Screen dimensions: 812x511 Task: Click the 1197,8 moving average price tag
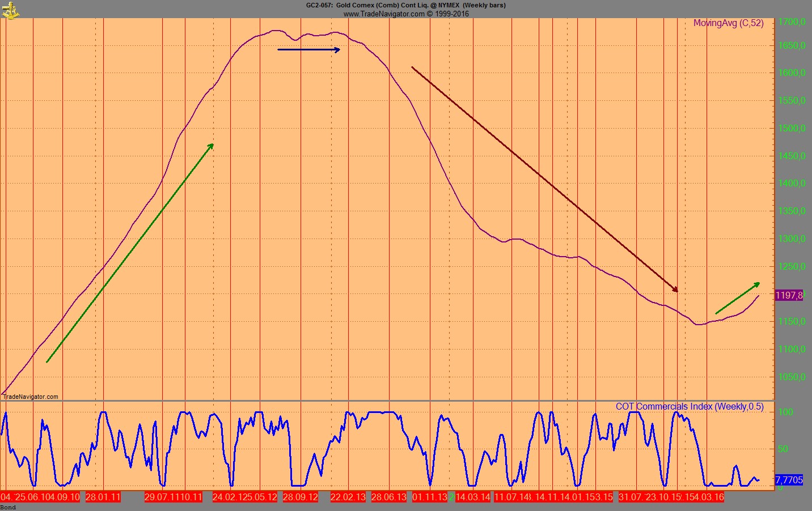point(789,295)
